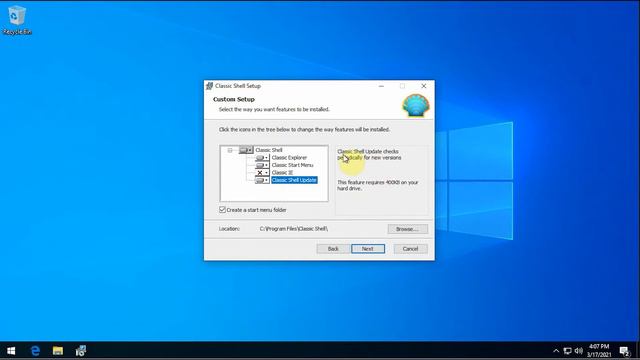The width and height of the screenshot is (640, 360).
Task: Collapse the Classic Shell tree node
Action: [x=230, y=150]
